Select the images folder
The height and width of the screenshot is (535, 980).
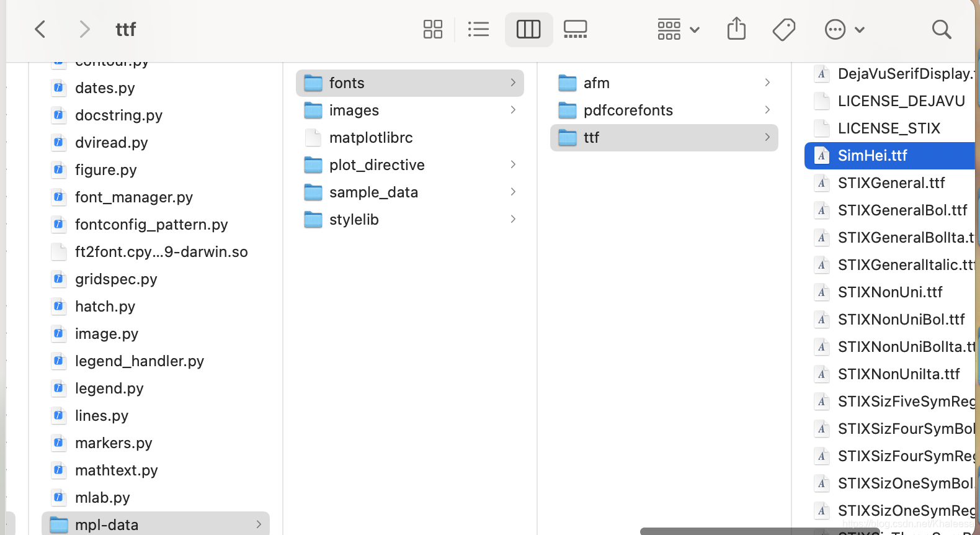point(410,110)
